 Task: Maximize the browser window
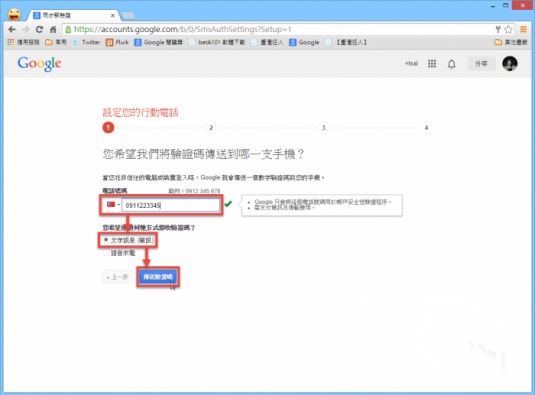506,5
